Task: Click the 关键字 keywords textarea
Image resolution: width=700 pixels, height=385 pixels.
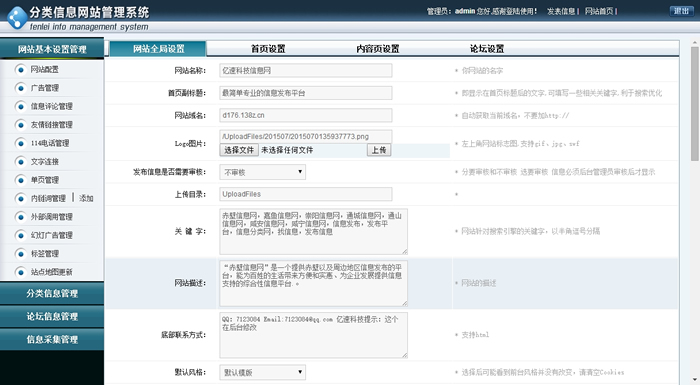Action: (313, 231)
